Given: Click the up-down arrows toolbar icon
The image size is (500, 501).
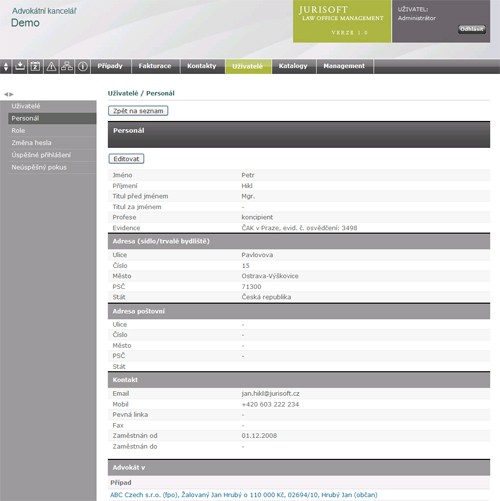Looking at the screenshot, I should tap(6, 66).
